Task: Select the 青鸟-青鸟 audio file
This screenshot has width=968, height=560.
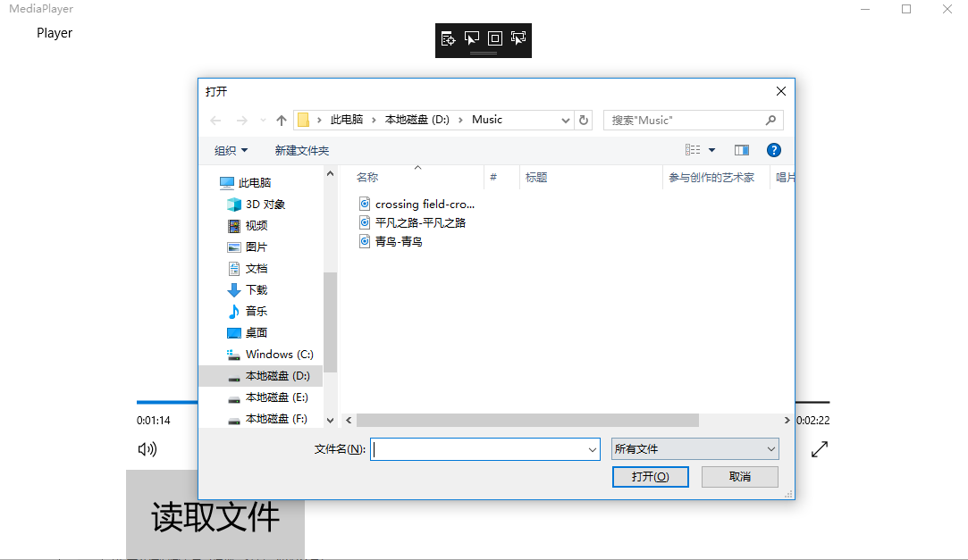Action: pos(399,241)
